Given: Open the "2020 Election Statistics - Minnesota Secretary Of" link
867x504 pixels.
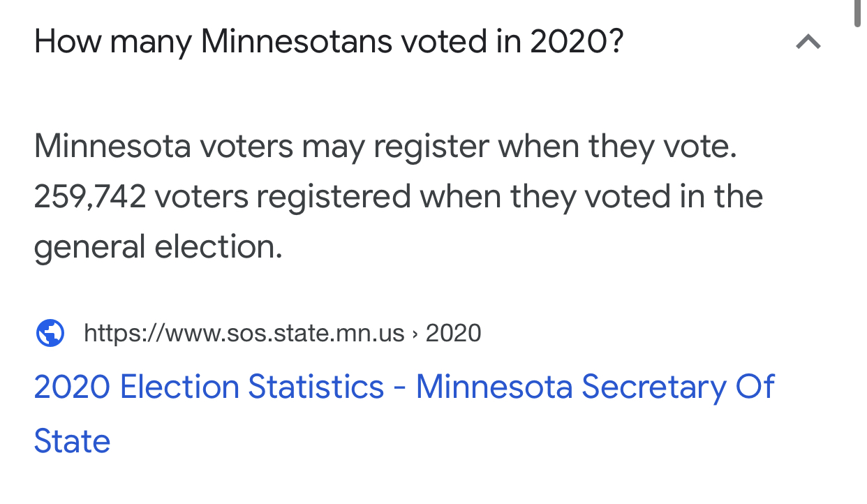Looking at the screenshot, I should click(404, 387).
